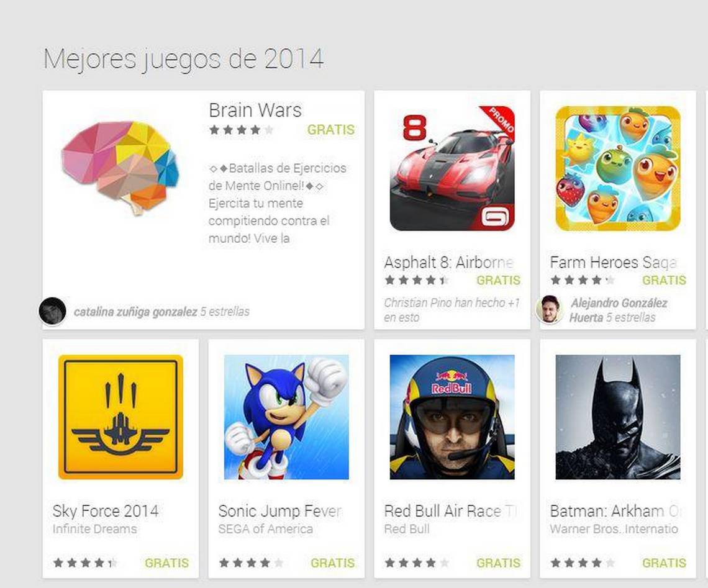
Task: Click Brain Wars description text
Action: tap(277, 203)
